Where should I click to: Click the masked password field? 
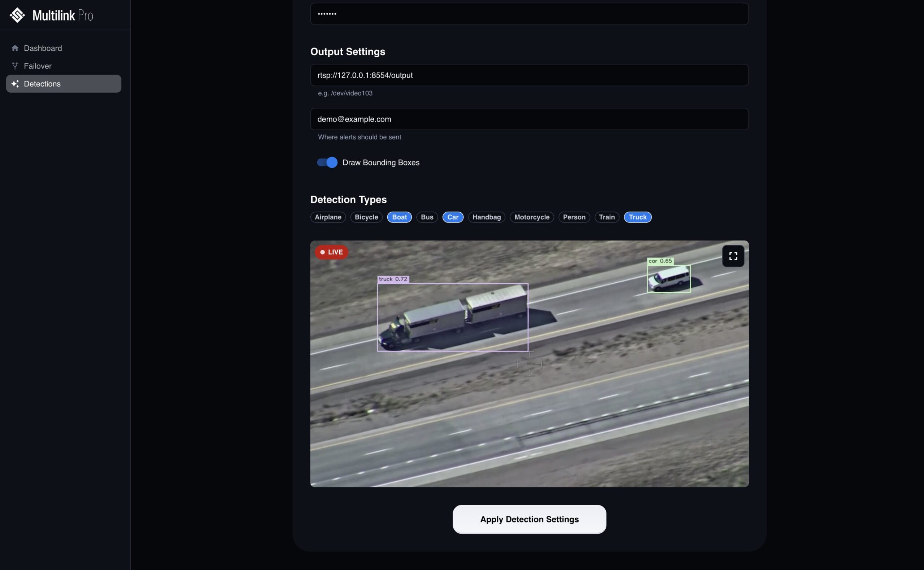529,14
